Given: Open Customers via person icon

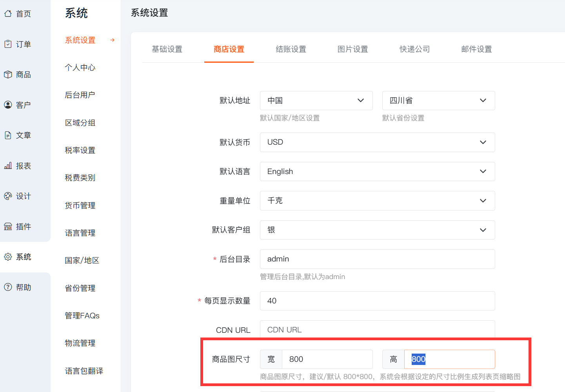Looking at the screenshot, I should 8,105.
